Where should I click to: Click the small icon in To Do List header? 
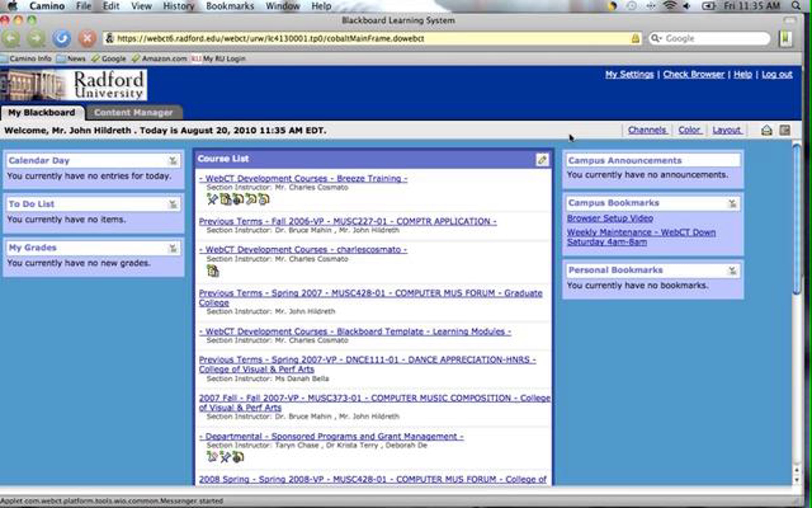coord(173,204)
